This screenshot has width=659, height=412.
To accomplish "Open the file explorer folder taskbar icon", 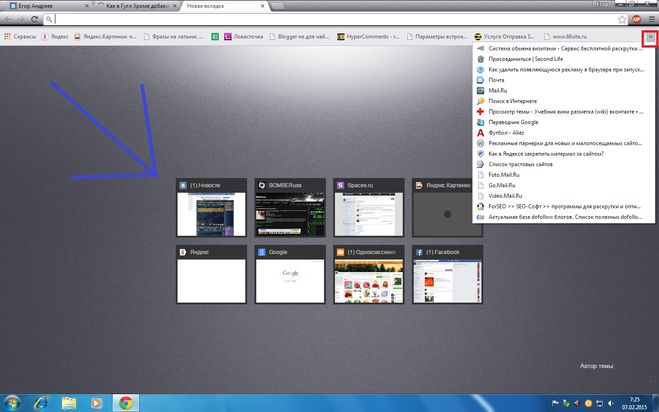I will click(x=69, y=403).
